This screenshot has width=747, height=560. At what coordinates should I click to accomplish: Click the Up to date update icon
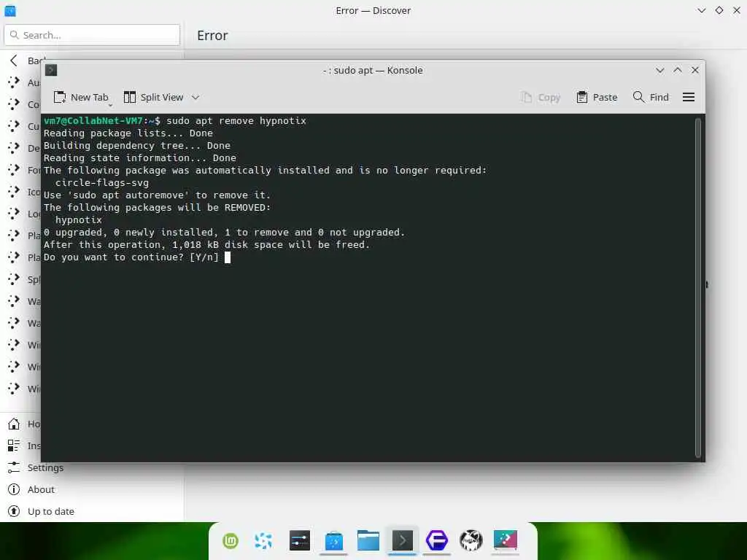14,511
